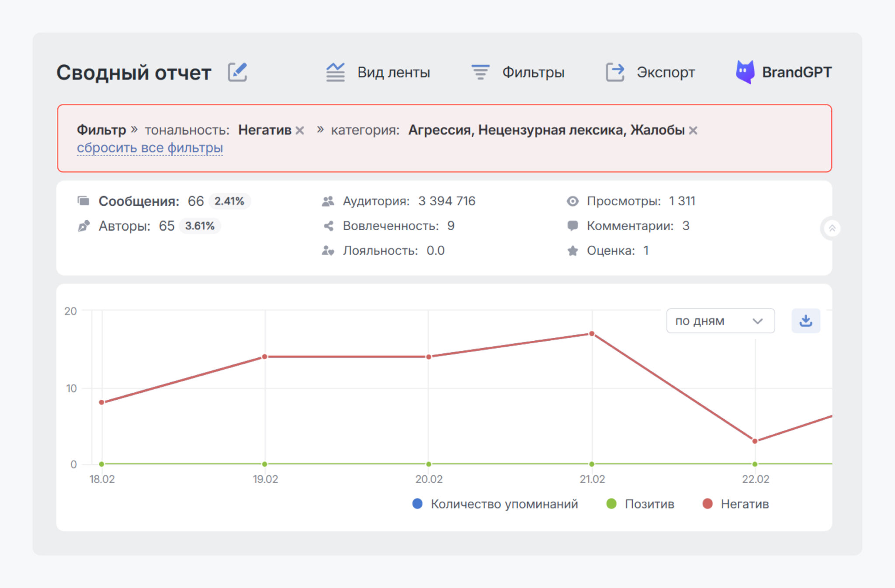Click the green positive point on 18.02
The width and height of the screenshot is (895, 588).
102,464
